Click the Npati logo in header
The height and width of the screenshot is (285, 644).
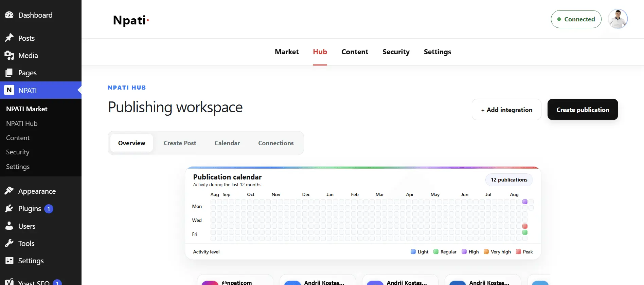pos(131,20)
